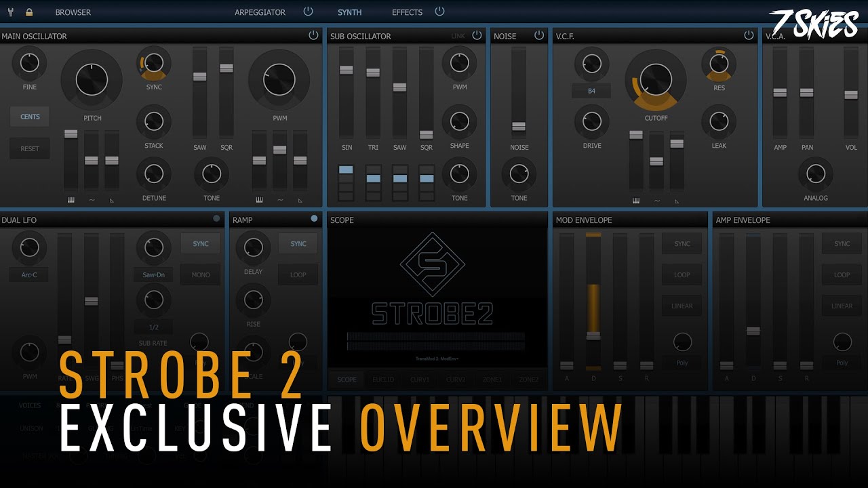The height and width of the screenshot is (488, 868).
Task: Toggle the Arpeggiator power icon
Action: pos(309,12)
